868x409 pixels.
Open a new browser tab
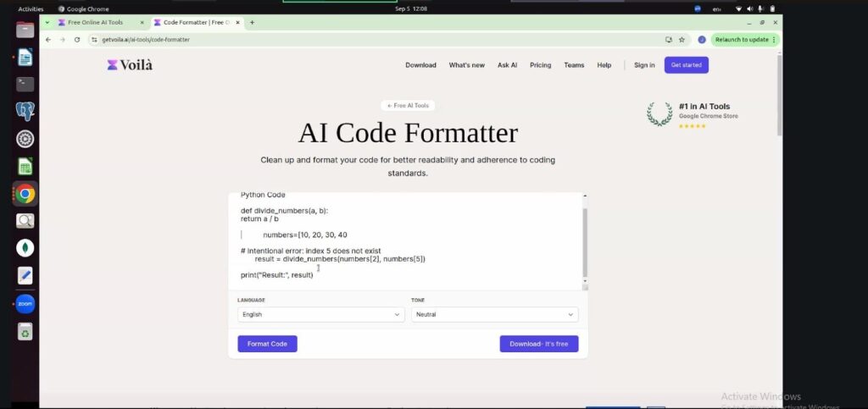pos(253,23)
